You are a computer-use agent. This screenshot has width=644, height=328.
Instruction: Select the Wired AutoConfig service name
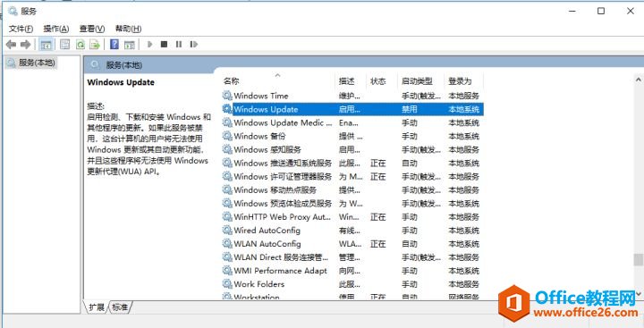coord(267,231)
